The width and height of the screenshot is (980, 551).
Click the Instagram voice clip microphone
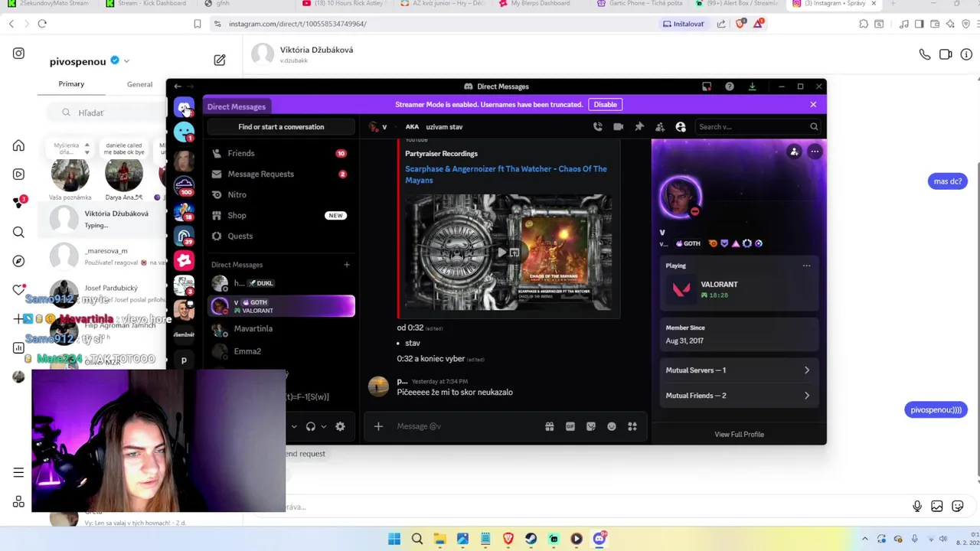917,506
